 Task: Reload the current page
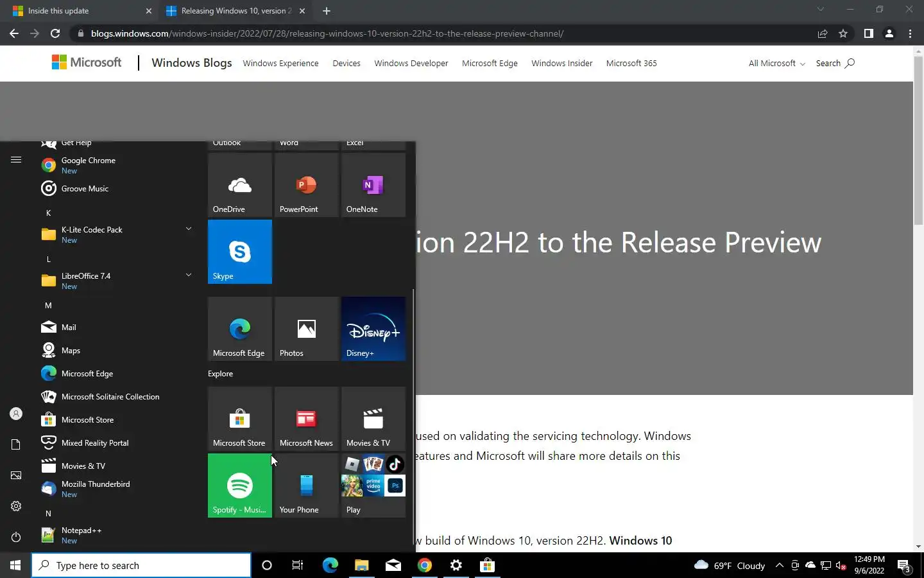(x=55, y=33)
